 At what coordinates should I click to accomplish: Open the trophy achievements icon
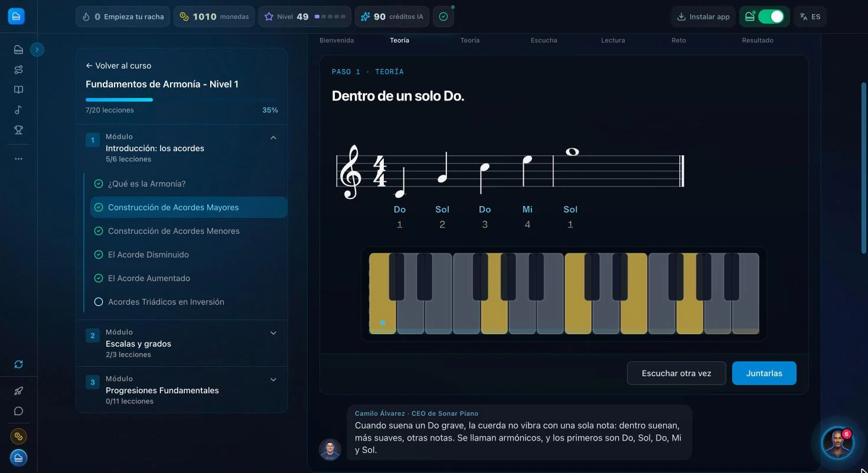tap(18, 130)
